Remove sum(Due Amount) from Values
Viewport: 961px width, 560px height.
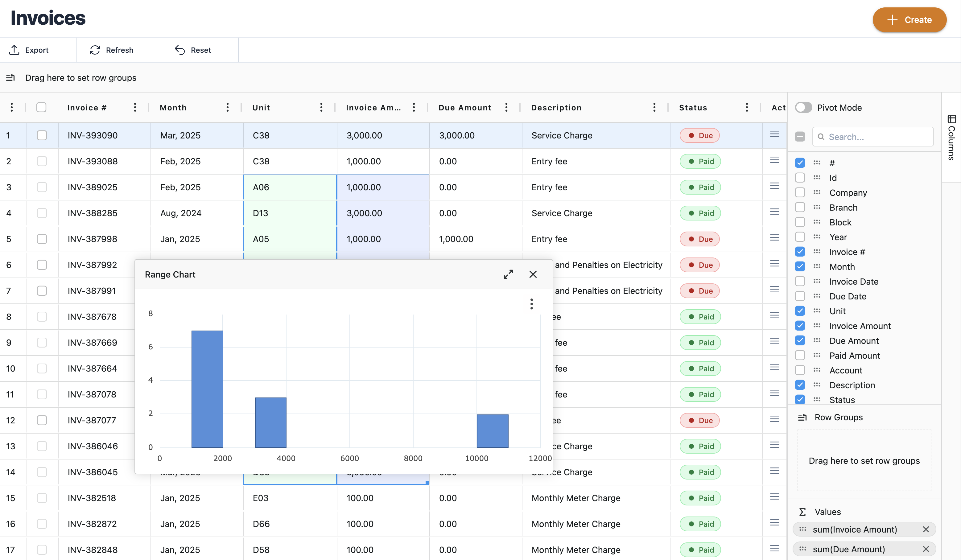(926, 549)
